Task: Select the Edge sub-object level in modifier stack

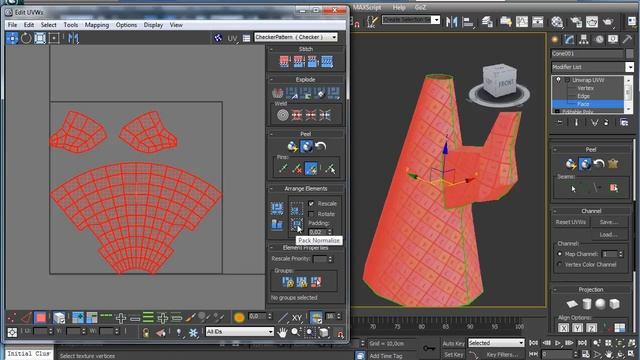Action: pyautogui.click(x=583, y=96)
